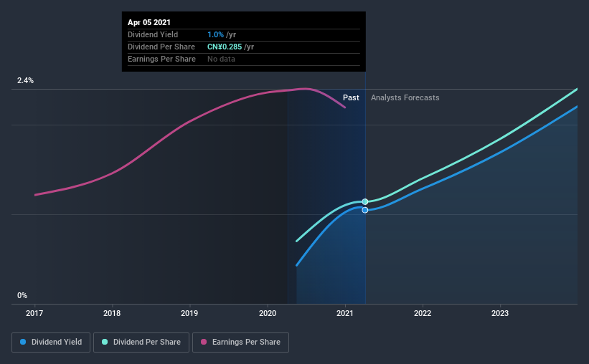Click the 2018 x-axis label
Image resolution: width=589 pixels, height=364 pixels.
click(x=112, y=313)
